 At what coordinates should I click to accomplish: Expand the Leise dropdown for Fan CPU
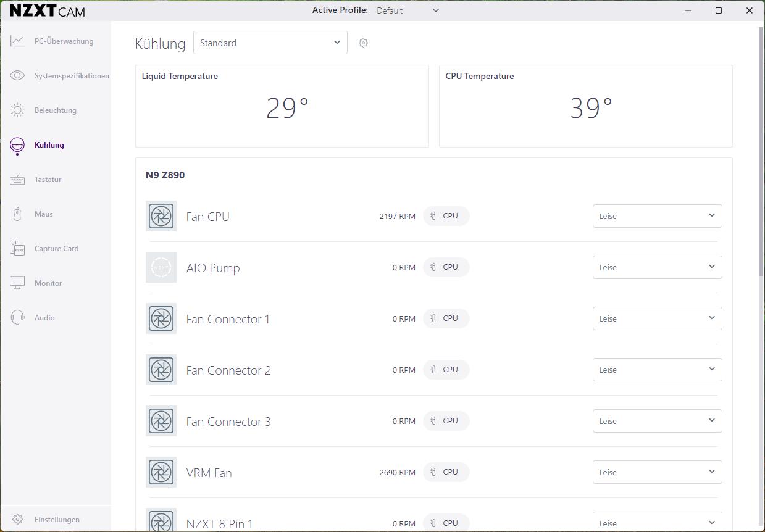[657, 216]
